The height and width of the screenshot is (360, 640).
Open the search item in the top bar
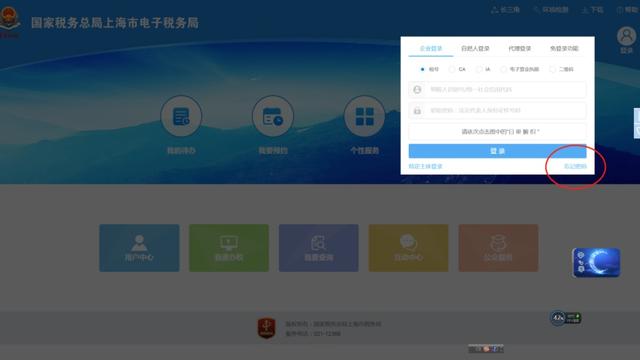[x=551, y=10]
